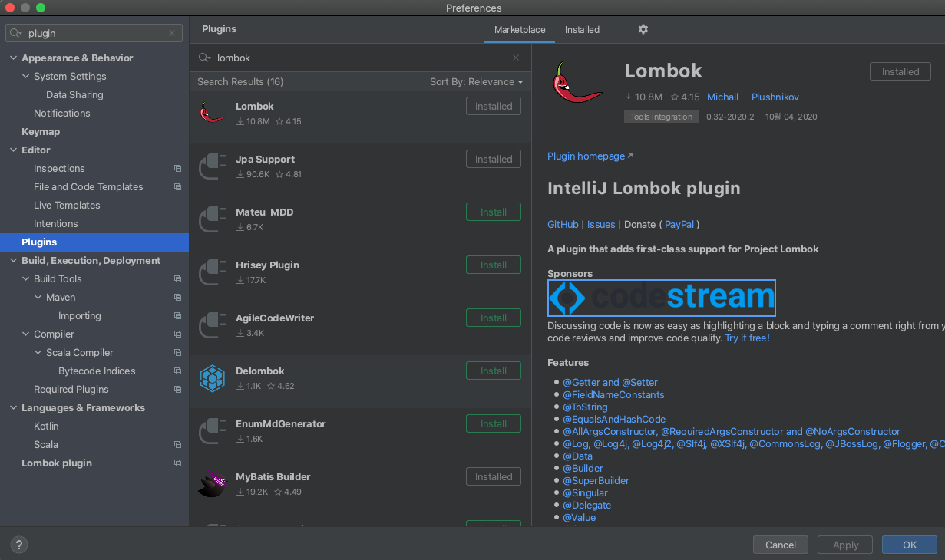945x560 pixels.
Task: Focus the settings search input field
Action: pyautogui.click(x=94, y=34)
